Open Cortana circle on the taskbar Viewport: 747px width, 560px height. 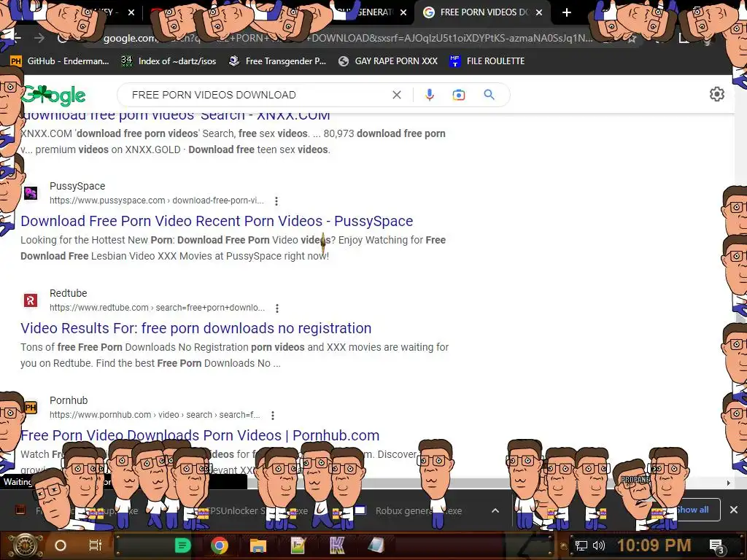(x=61, y=545)
